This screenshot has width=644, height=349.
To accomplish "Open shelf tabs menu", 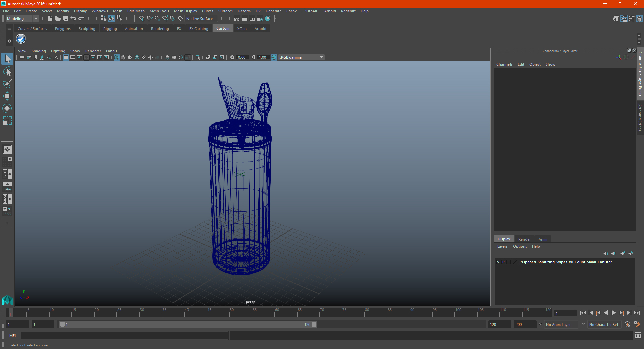I will (9, 29).
